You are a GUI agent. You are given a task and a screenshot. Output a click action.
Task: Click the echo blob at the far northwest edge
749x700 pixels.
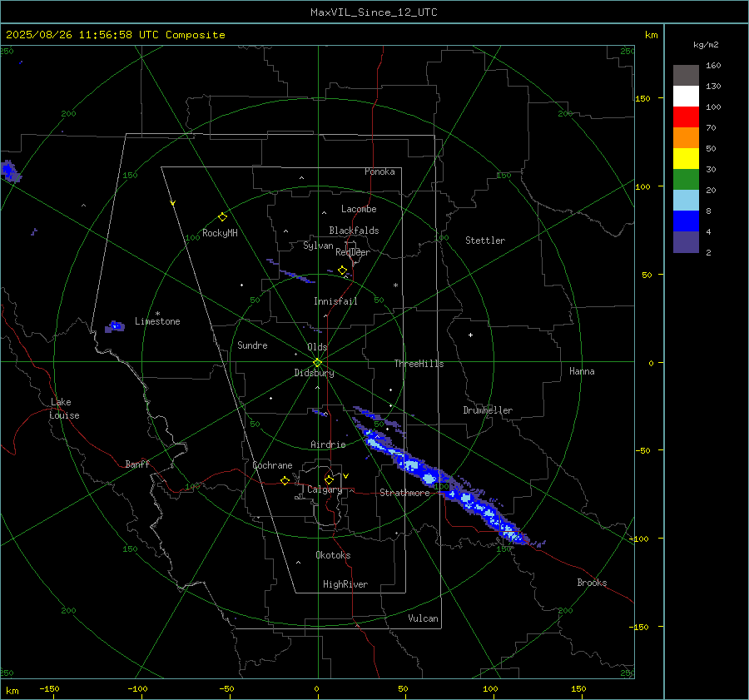pyautogui.click(x=11, y=171)
